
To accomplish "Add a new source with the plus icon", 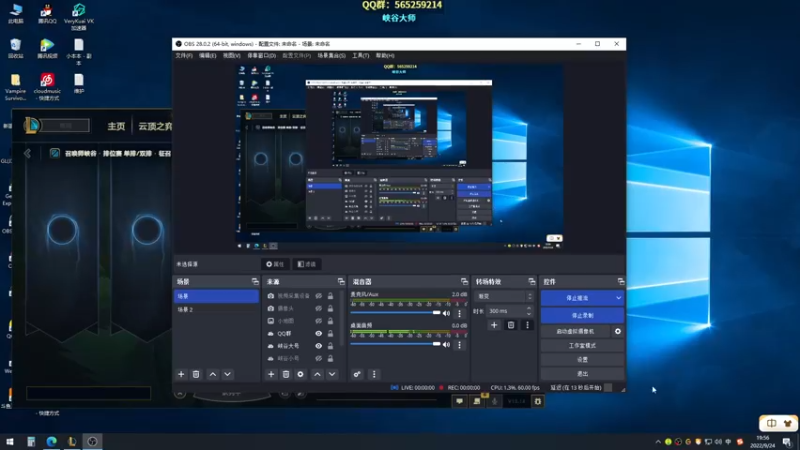I will pyautogui.click(x=271, y=374).
